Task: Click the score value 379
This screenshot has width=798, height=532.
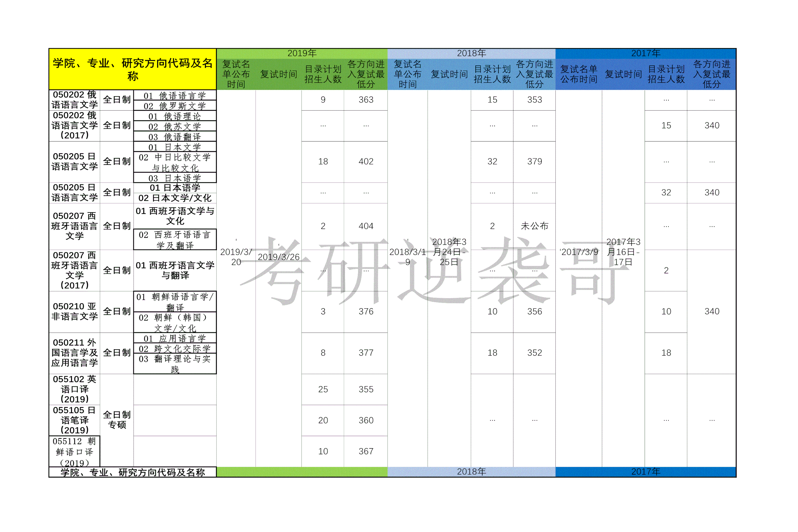Action: (x=535, y=161)
